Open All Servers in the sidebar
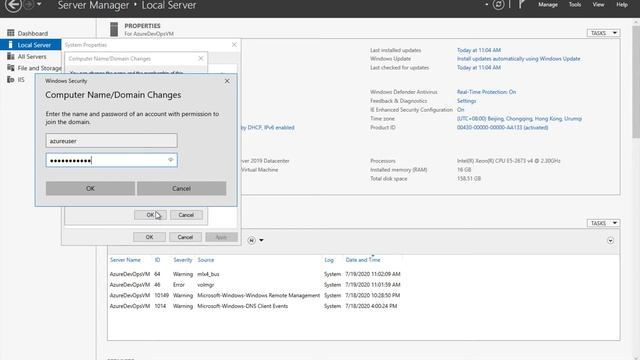 (x=31, y=56)
